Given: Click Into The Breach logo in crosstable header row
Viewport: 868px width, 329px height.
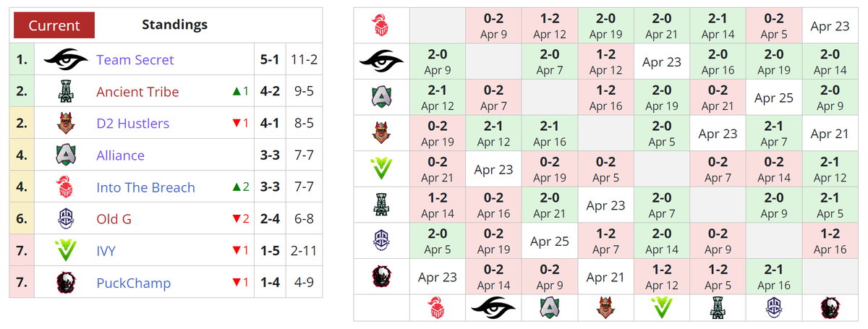Looking at the screenshot, I should pos(381,26).
